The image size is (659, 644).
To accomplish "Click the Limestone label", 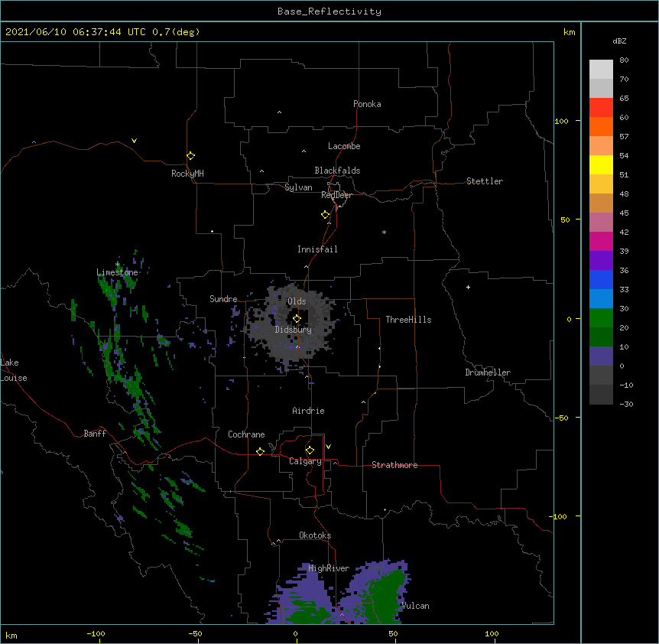I will [117, 272].
